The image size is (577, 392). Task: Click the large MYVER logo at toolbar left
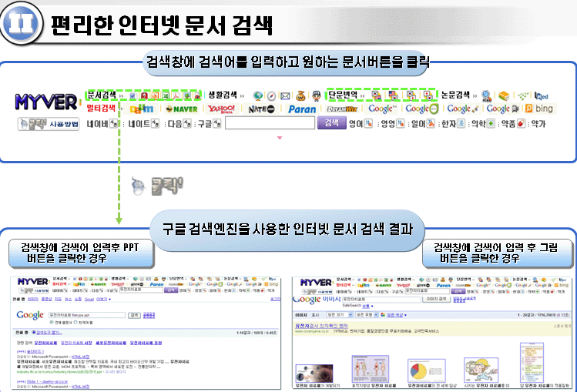point(47,102)
